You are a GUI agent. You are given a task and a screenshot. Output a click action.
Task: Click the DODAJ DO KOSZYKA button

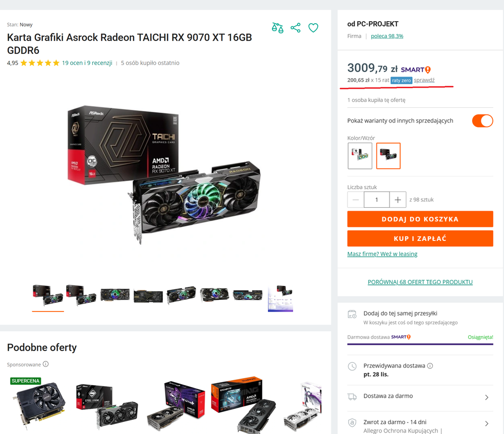click(420, 219)
